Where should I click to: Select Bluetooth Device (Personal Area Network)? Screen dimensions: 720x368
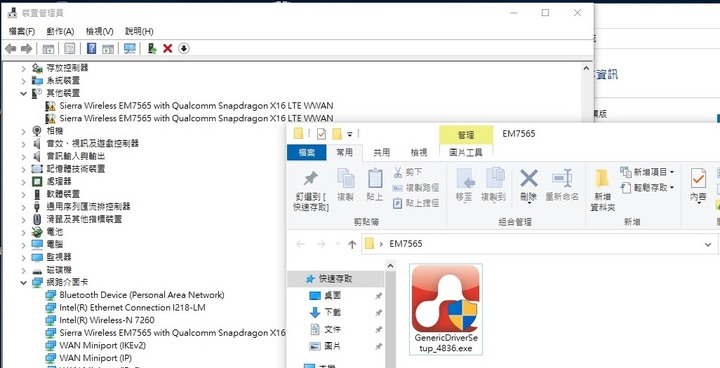[x=141, y=295]
